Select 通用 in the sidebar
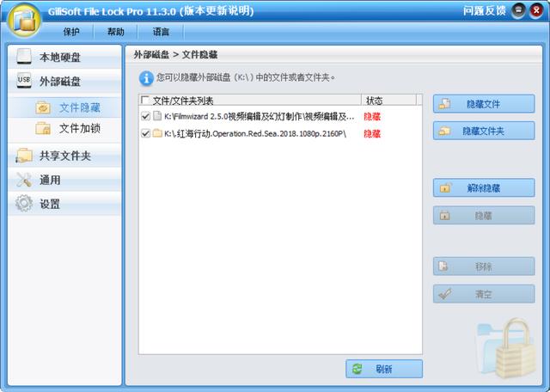Screen dimensions: 550x392 (x=64, y=180)
